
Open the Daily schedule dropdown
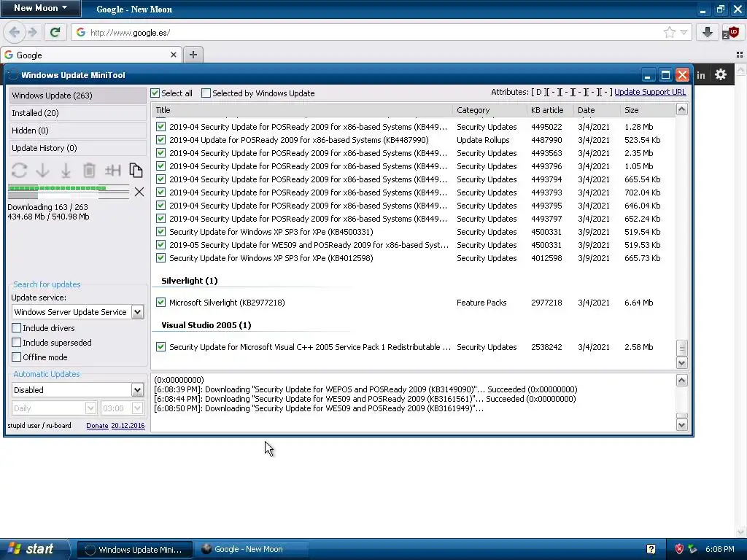pos(90,408)
